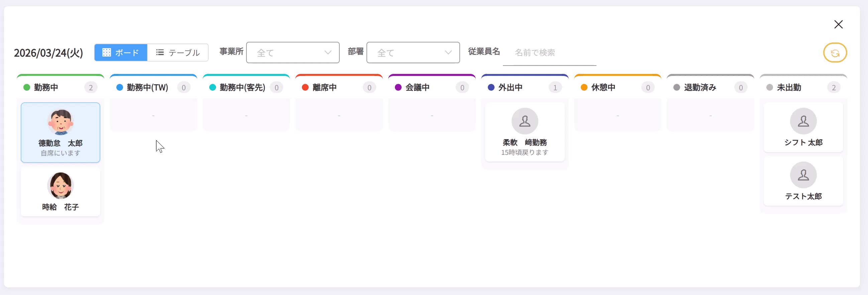Image resolution: width=868 pixels, height=295 pixels.
Task: Click 徳勤怠 太郎's avatar image
Action: (61, 122)
